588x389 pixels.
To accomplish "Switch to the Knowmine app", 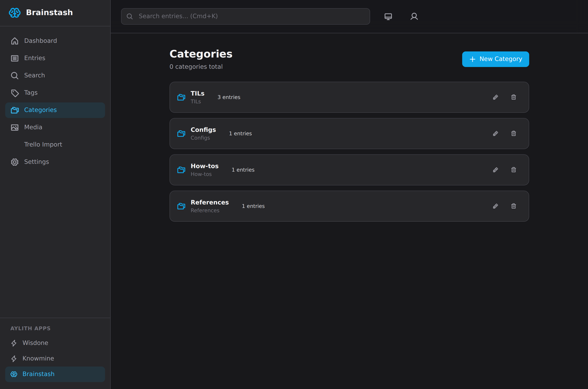I will 55,359.
